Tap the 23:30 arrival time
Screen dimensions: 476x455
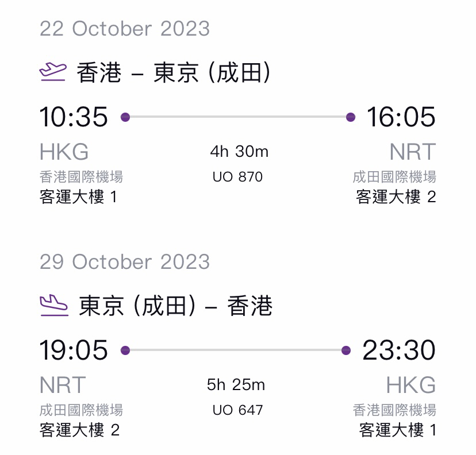(399, 350)
